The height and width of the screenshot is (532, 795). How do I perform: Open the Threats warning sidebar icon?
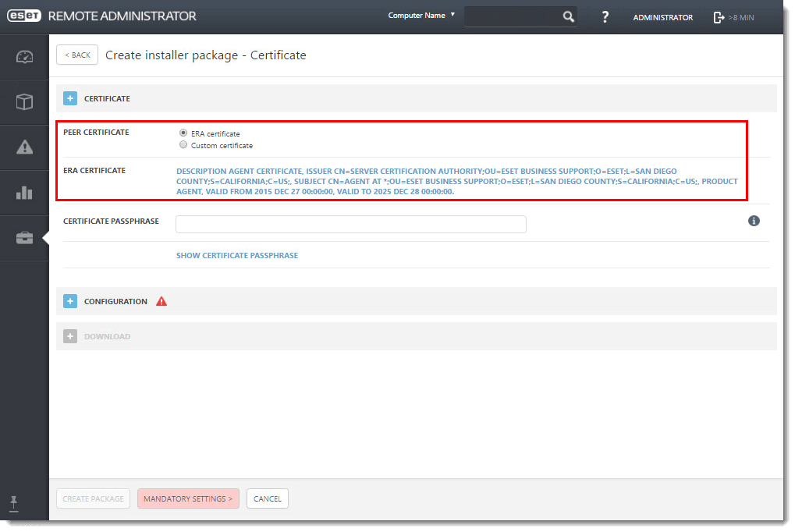24,147
